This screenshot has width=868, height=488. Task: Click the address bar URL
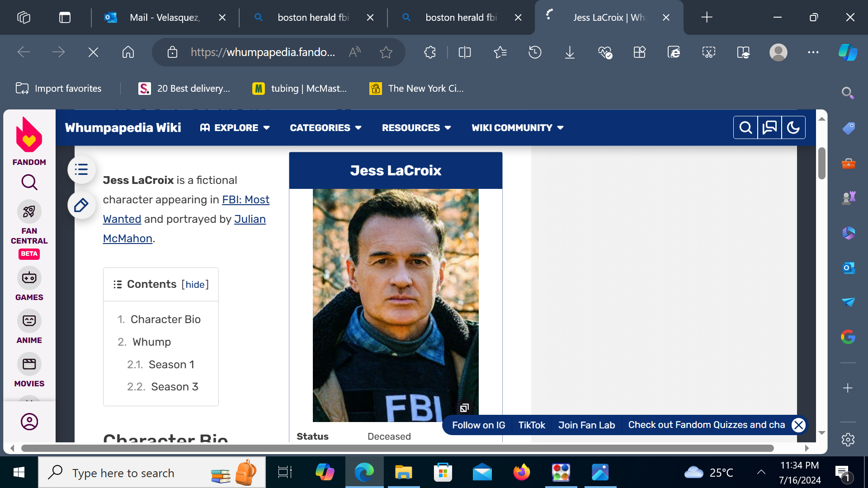pyautogui.click(x=263, y=52)
